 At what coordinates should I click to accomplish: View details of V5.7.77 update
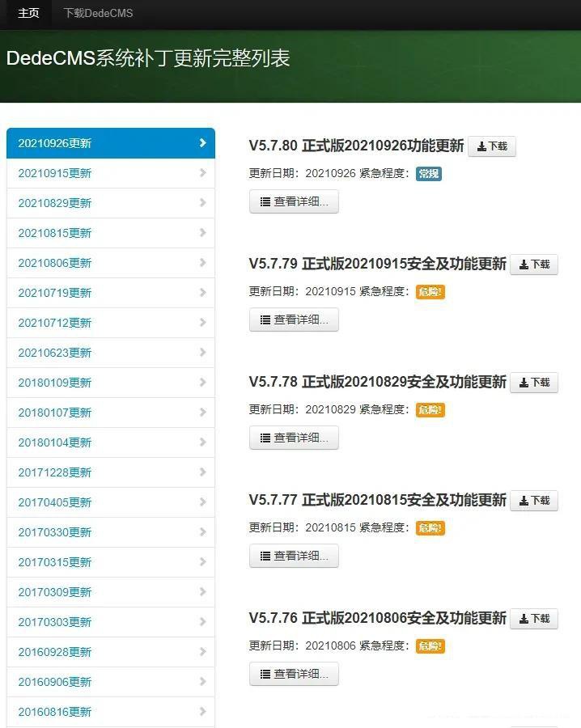click(294, 556)
